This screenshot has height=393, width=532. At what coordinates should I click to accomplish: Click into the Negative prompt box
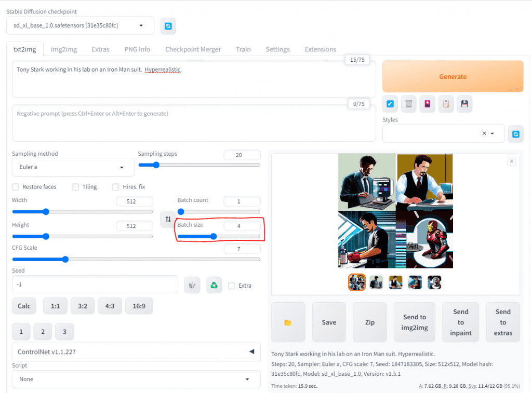click(x=194, y=123)
